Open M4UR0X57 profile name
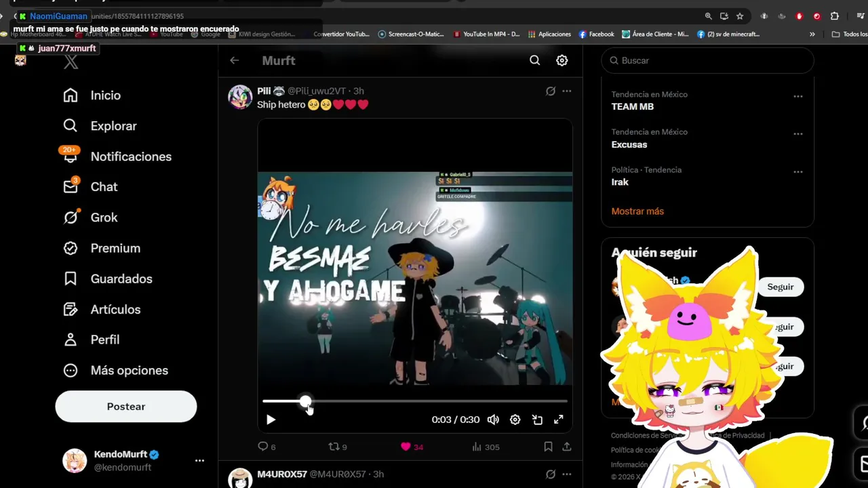 (282, 474)
